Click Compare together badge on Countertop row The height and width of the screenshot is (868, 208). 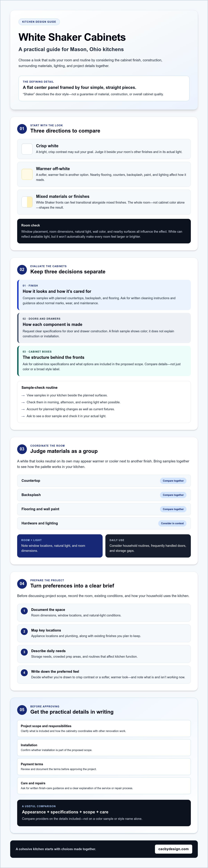coord(173,480)
